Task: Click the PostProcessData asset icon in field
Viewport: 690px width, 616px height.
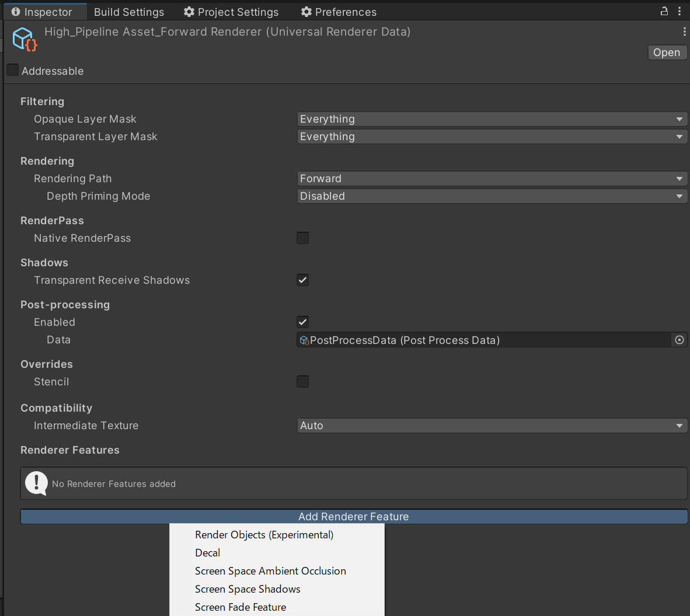Action: click(x=304, y=340)
